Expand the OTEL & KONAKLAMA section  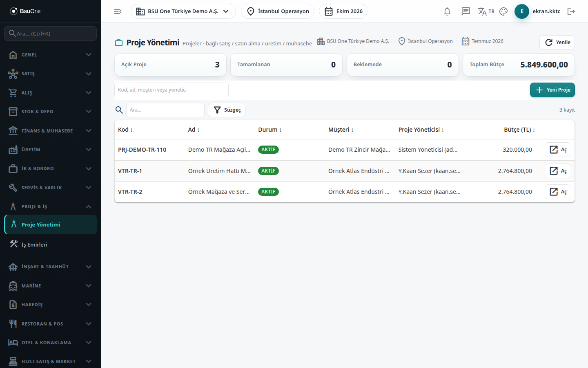(x=51, y=343)
